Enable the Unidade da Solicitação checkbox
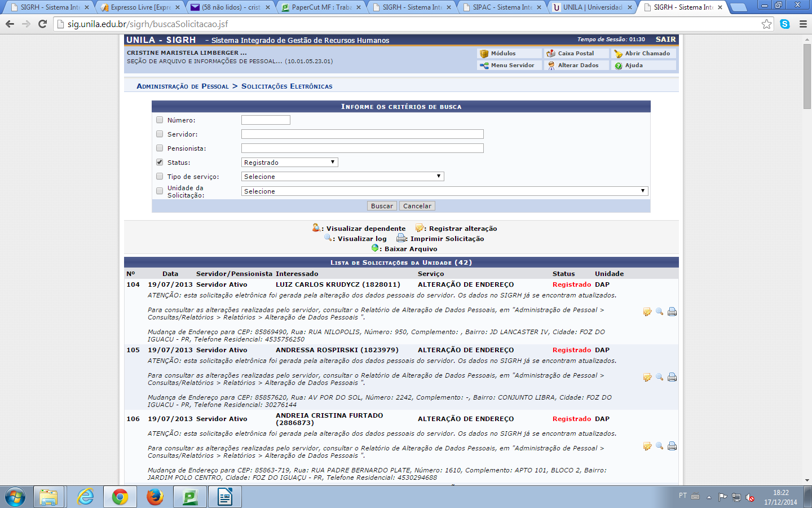Image resolution: width=812 pixels, height=508 pixels. [x=160, y=191]
